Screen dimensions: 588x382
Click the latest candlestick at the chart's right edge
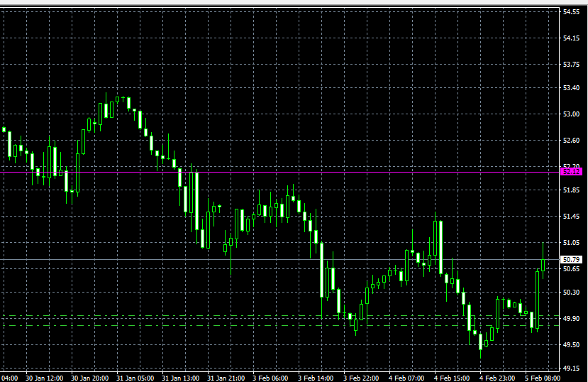[543, 265]
